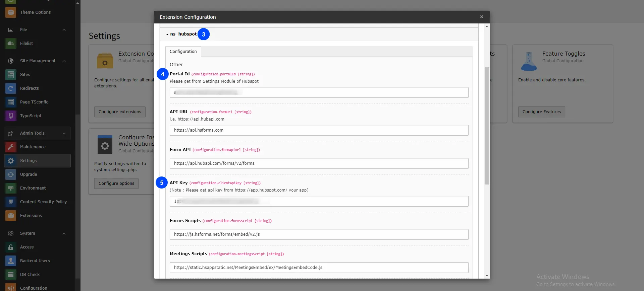Open the Filelist module icon
644x291 pixels.
[x=11, y=44]
